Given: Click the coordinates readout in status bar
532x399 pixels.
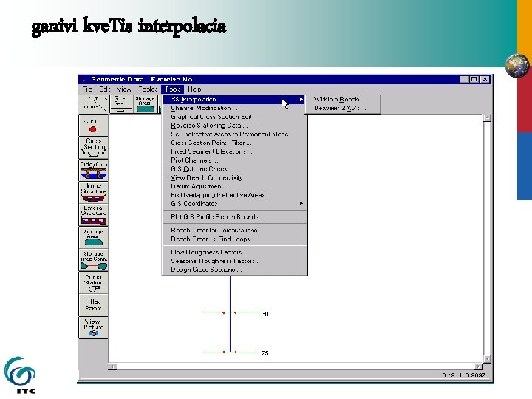Looking at the screenshot, I should point(463,375).
